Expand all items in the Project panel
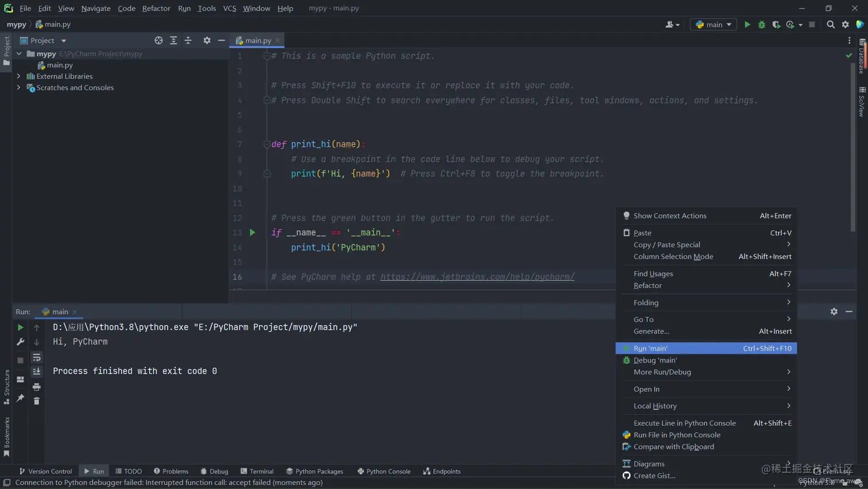The height and width of the screenshot is (489, 868). click(173, 40)
